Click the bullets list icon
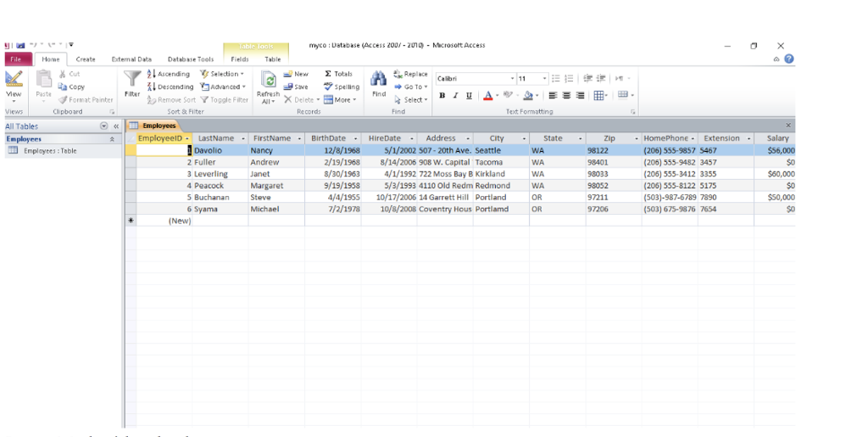The width and height of the screenshot is (868, 437). (x=555, y=79)
